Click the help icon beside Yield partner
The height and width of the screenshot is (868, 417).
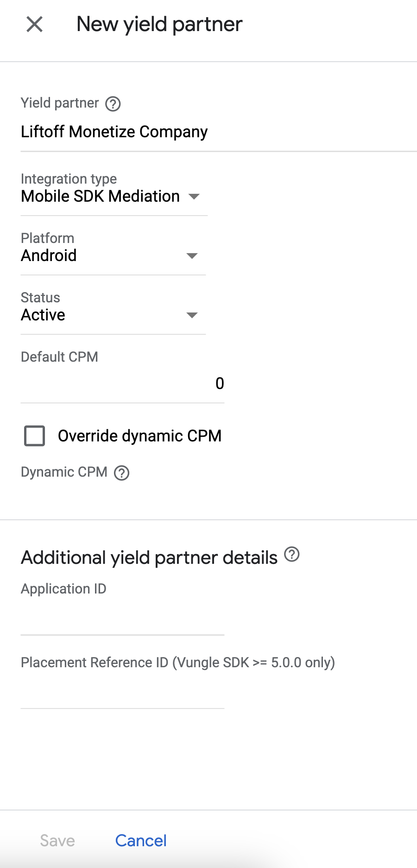point(113,104)
